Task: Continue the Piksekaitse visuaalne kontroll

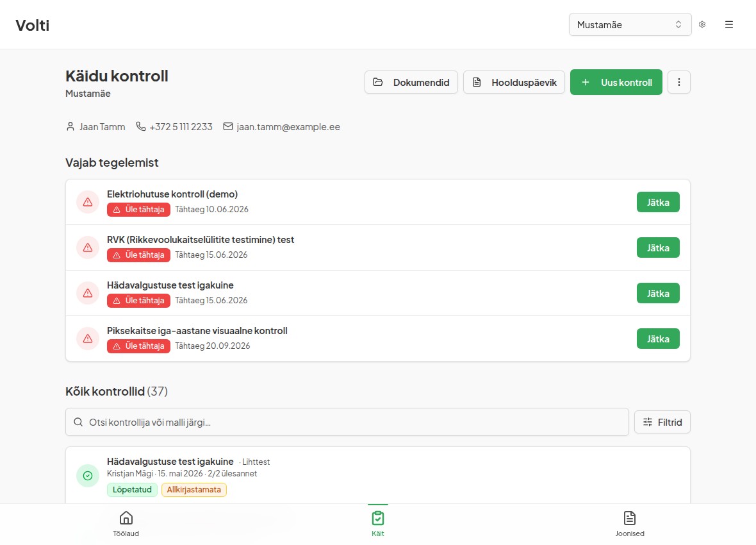Action: [x=658, y=339]
